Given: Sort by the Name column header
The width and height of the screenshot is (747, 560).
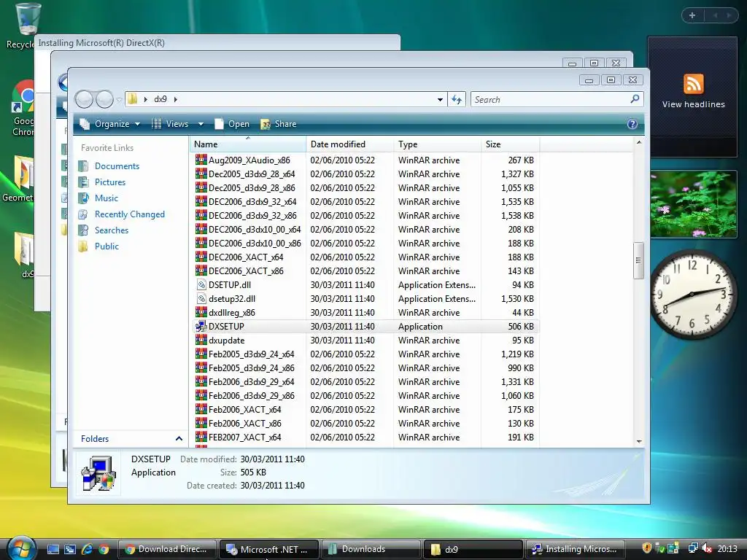Looking at the screenshot, I should coord(248,144).
